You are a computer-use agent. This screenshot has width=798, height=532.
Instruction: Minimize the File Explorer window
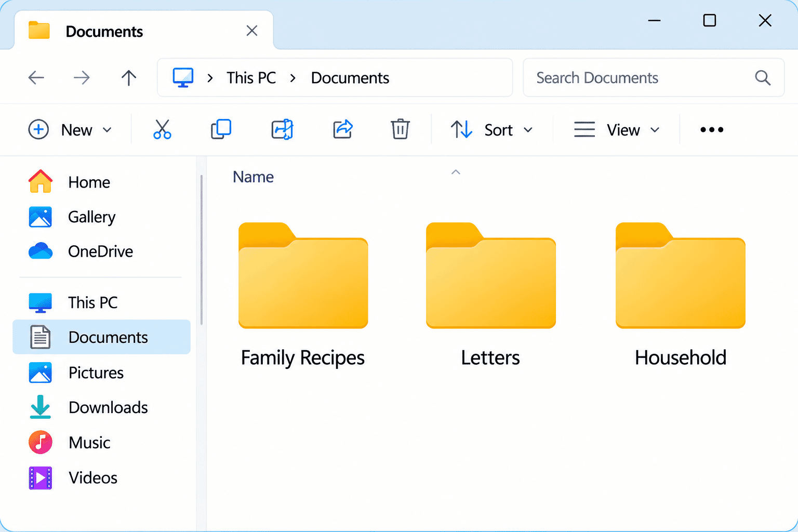pyautogui.click(x=654, y=21)
